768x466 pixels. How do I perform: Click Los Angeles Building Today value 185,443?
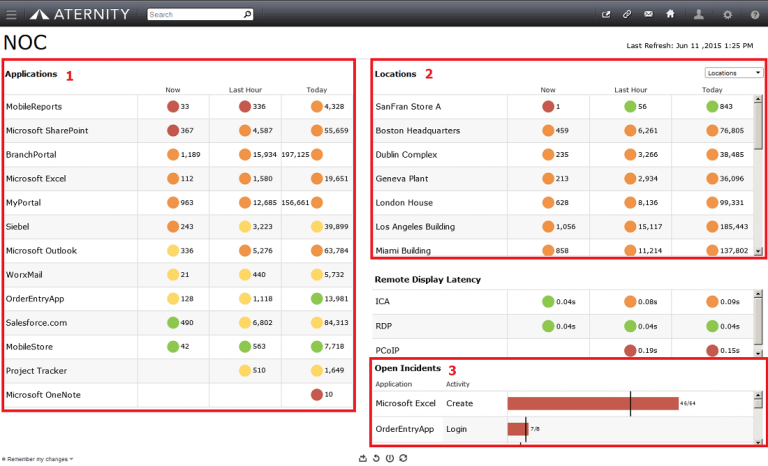734,226
